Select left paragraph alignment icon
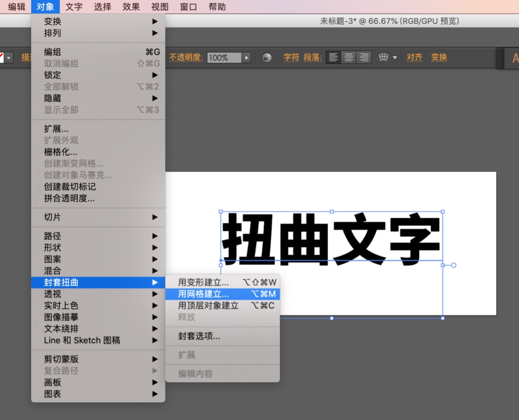 tap(333, 57)
